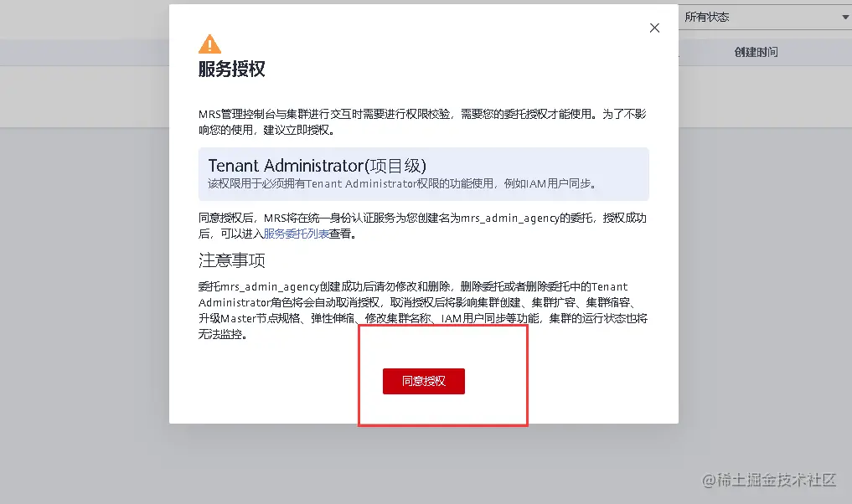This screenshot has width=852, height=504.
Task: Click the 注意事项 section heading
Action: coord(232,260)
